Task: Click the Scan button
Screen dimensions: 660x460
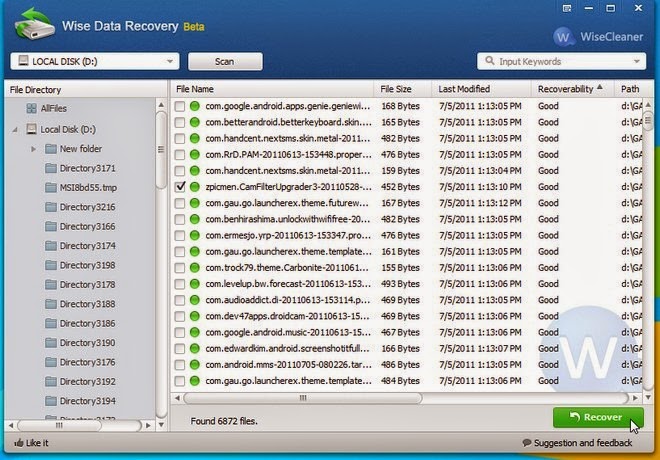Action: click(x=225, y=61)
